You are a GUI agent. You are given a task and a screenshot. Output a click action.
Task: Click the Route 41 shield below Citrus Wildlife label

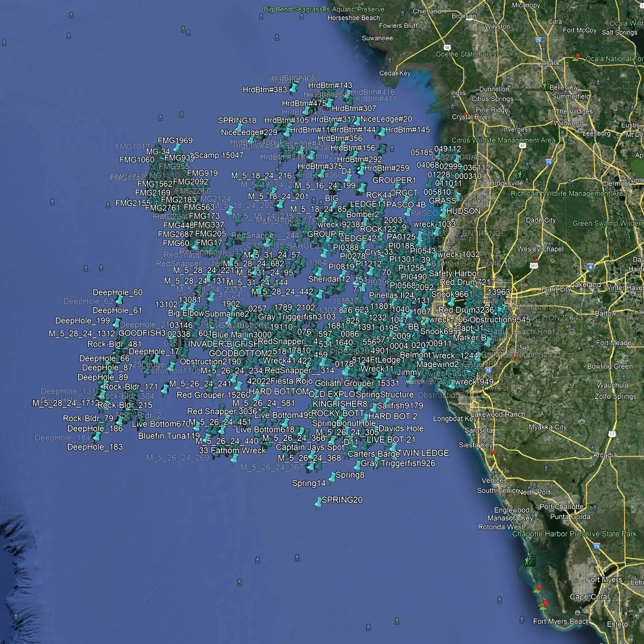tap(522, 146)
